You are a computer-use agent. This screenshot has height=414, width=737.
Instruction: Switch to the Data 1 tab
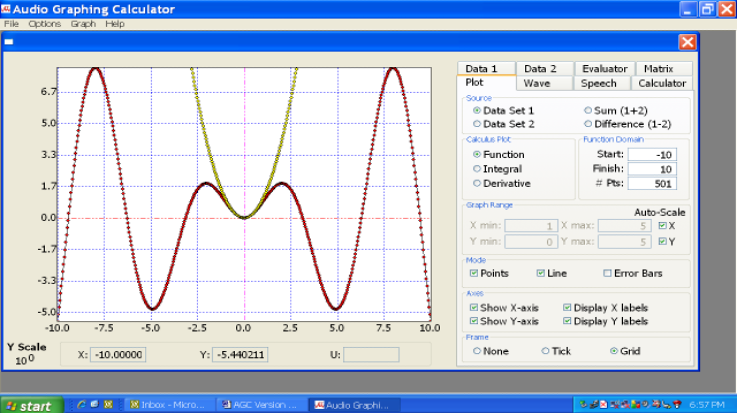click(486, 69)
